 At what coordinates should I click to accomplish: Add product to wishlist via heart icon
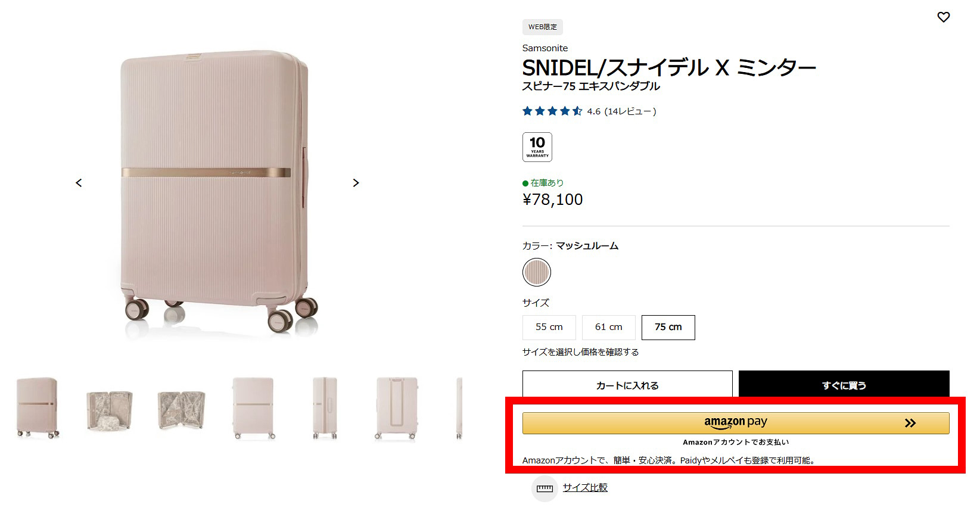943,17
